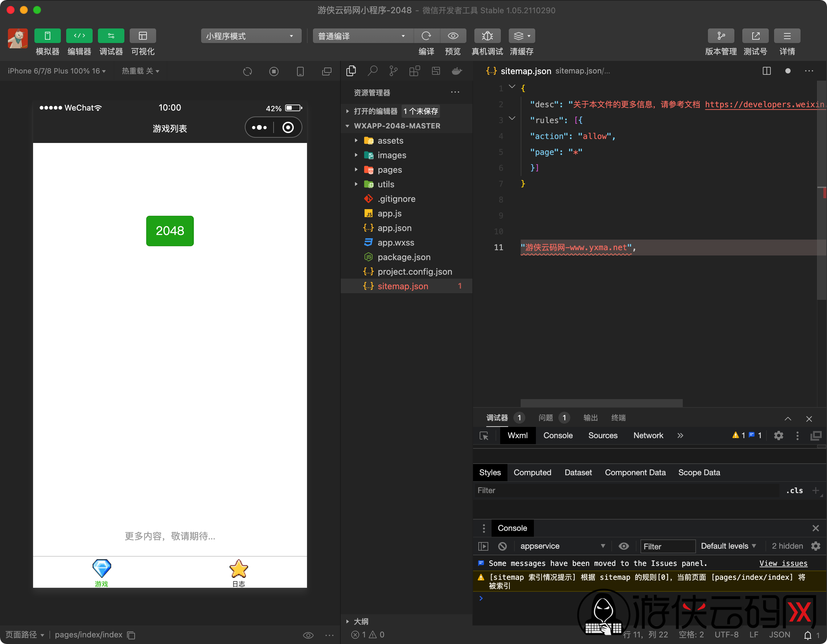Expand the pages folder

[407, 170]
